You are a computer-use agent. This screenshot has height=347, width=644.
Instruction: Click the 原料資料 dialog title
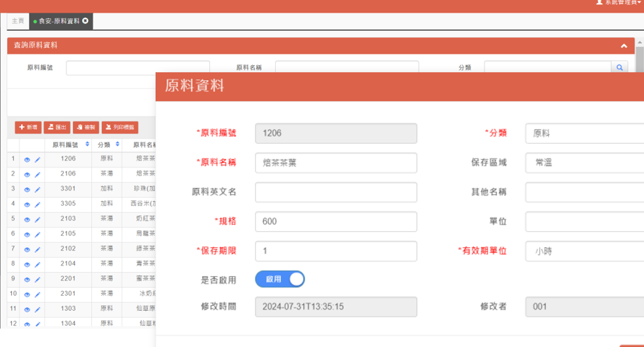coord(194,86)
